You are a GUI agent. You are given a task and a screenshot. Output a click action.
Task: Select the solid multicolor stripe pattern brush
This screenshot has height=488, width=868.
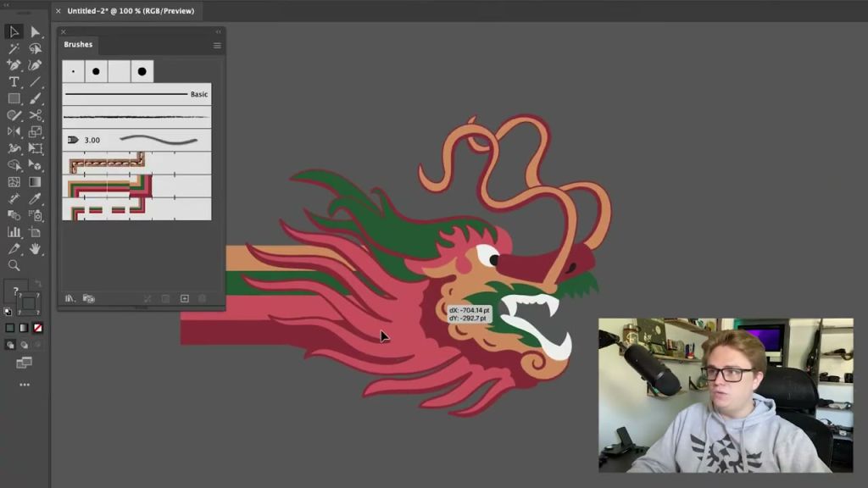tap(136, 186)
